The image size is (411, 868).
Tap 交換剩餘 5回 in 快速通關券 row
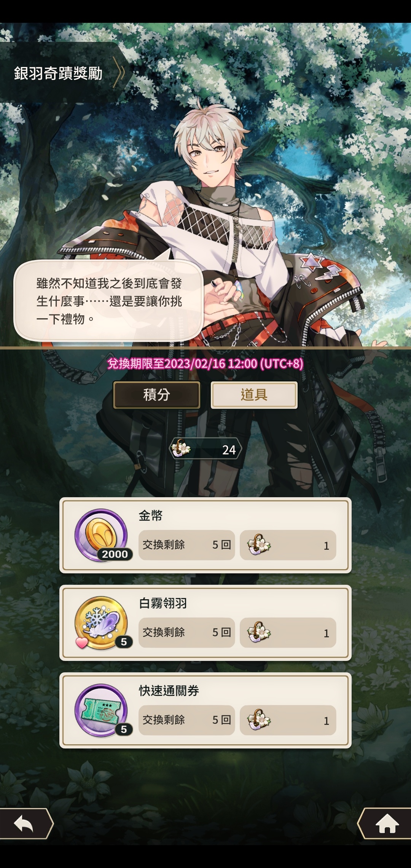(x=187, y=720)
